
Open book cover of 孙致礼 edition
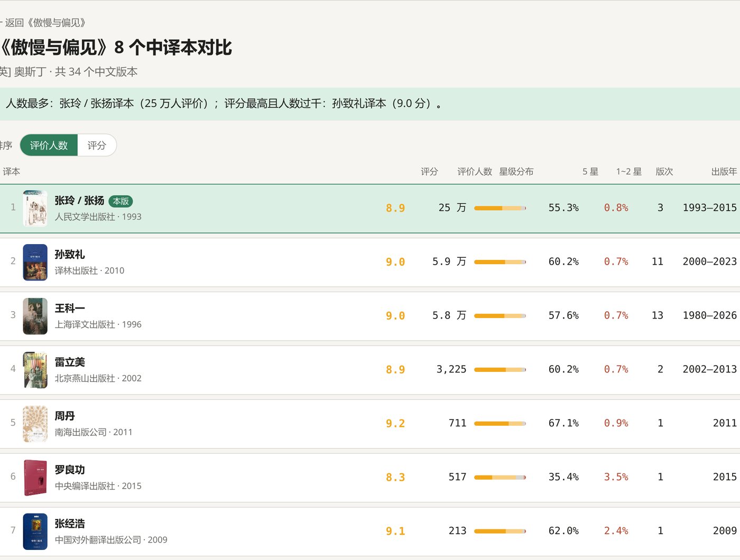35,262
